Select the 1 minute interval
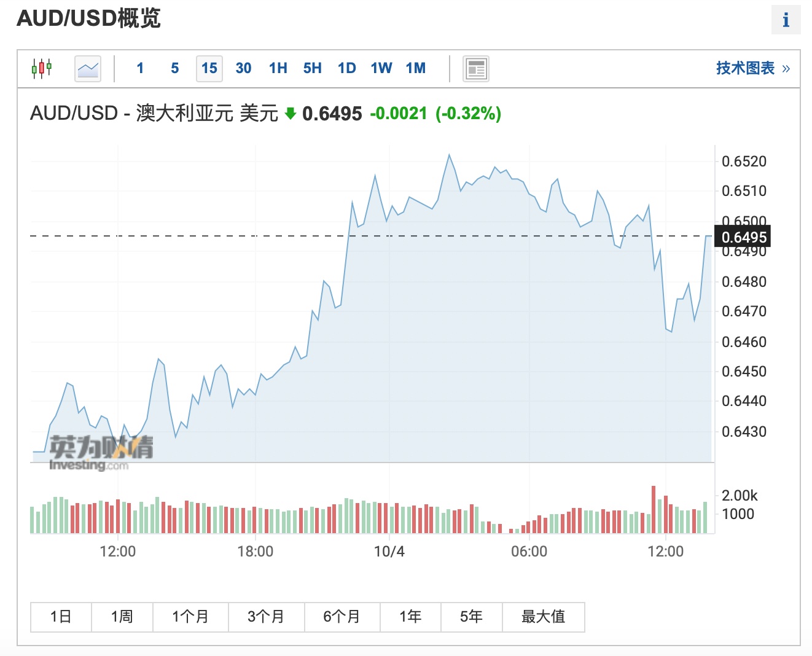This screenshot has width=812, height=656. (140, 68)
